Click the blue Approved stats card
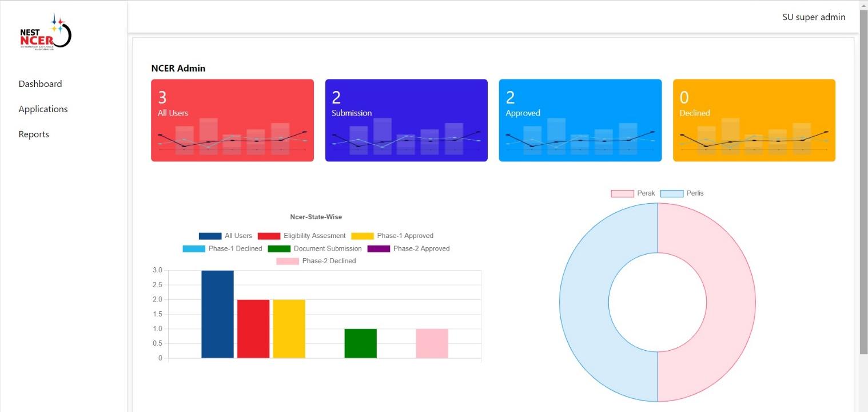The width and height of the screenshot is (868, 412). tap(580, 120)
